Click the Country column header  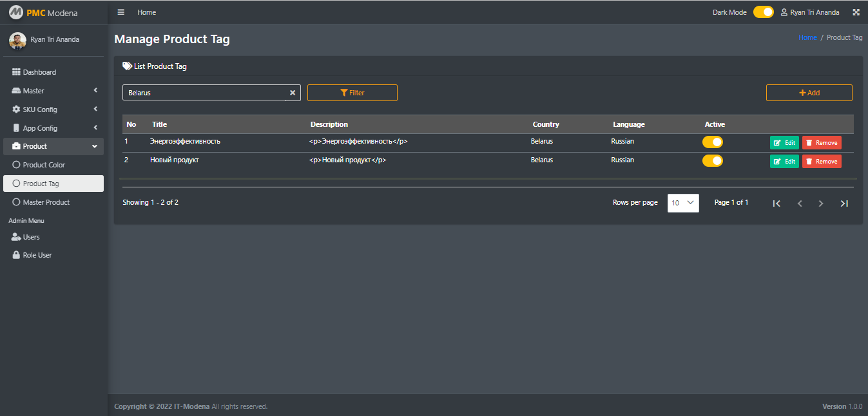point(546,124)
